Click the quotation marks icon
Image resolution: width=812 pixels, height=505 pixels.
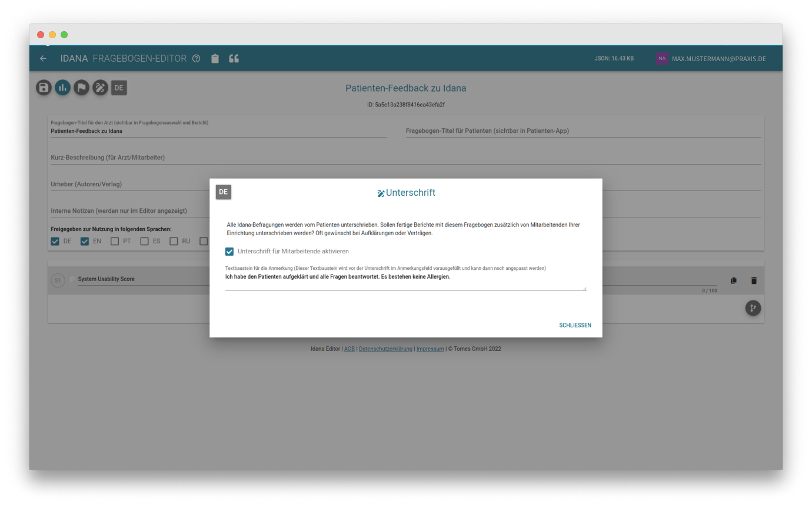coord(234,59)
